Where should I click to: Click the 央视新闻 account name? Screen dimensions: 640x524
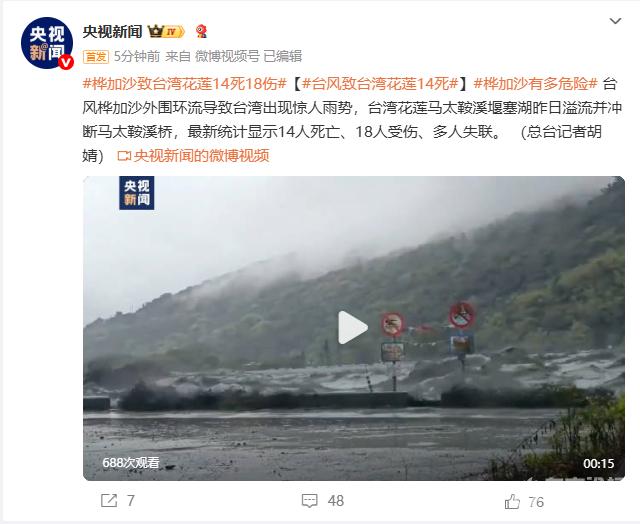pyautogui.click(x=112, y=31)
